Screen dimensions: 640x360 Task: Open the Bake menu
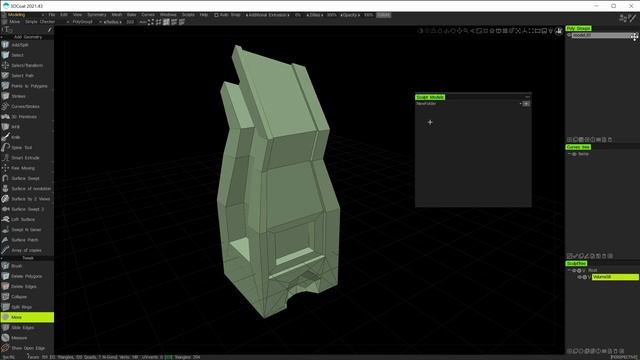[131, 15]
